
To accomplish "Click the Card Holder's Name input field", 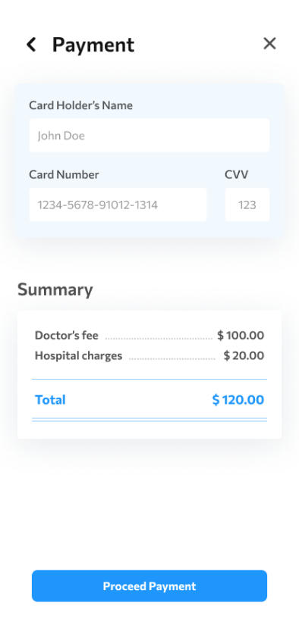I will click(149, 136).
